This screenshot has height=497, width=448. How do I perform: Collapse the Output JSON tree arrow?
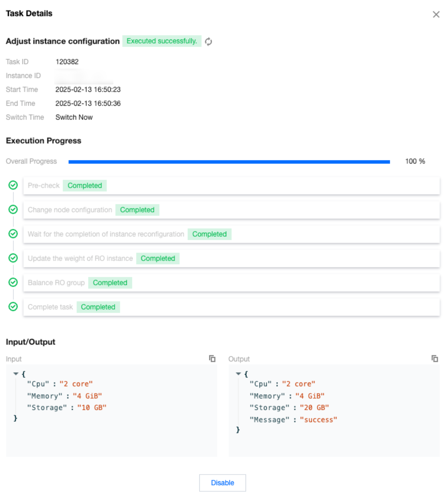pyautogui.click(x=238, y=374)
